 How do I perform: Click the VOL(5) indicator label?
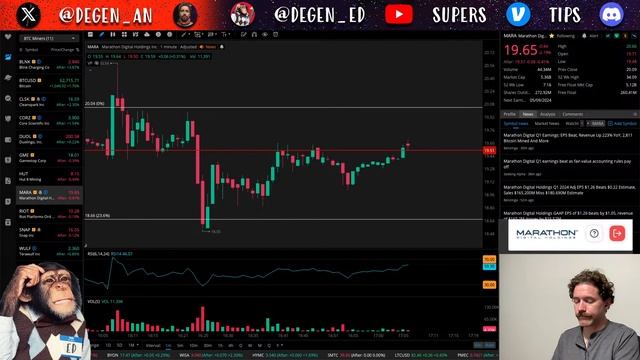(93, 302)
